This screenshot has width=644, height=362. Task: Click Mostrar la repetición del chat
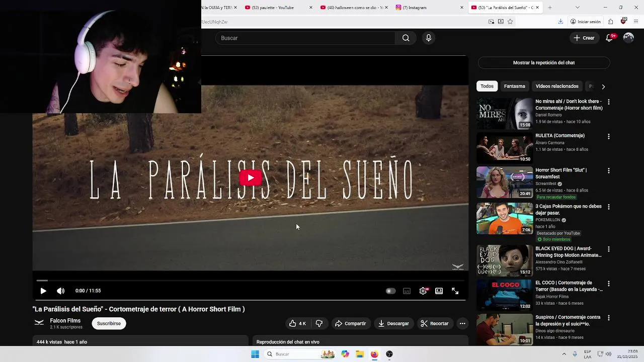coord(544,63)
